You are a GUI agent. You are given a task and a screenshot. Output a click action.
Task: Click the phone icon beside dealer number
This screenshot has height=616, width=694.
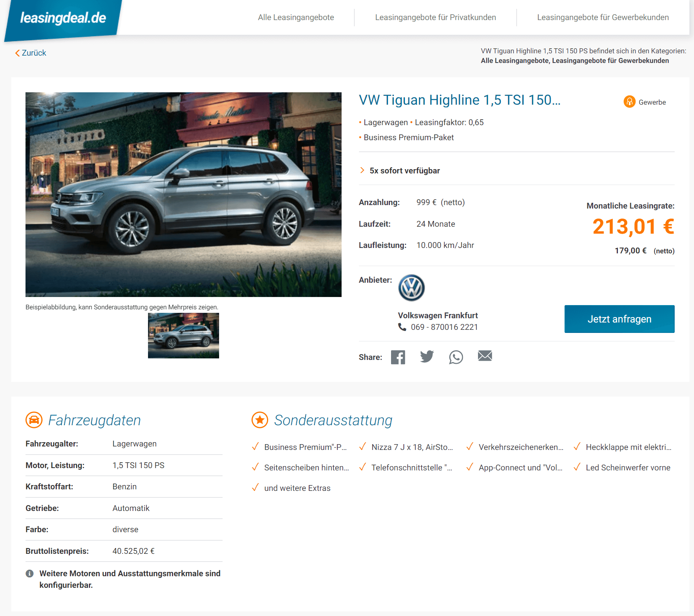click(402, 327)
